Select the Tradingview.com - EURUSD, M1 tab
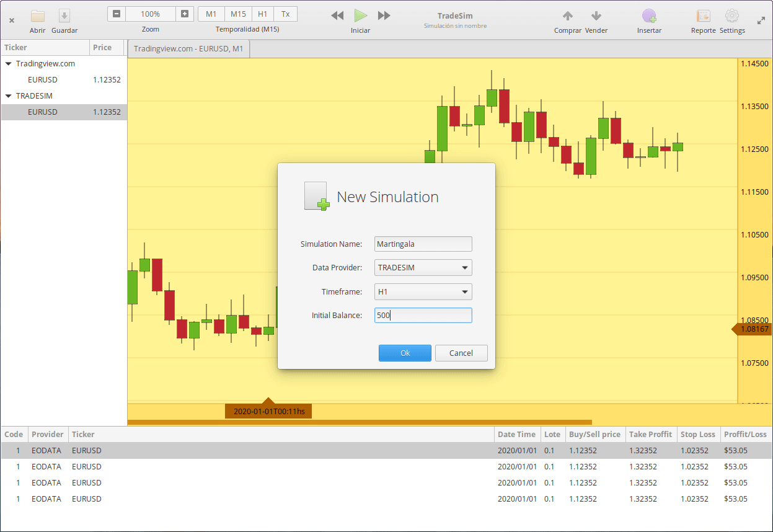 click(188, 48)
